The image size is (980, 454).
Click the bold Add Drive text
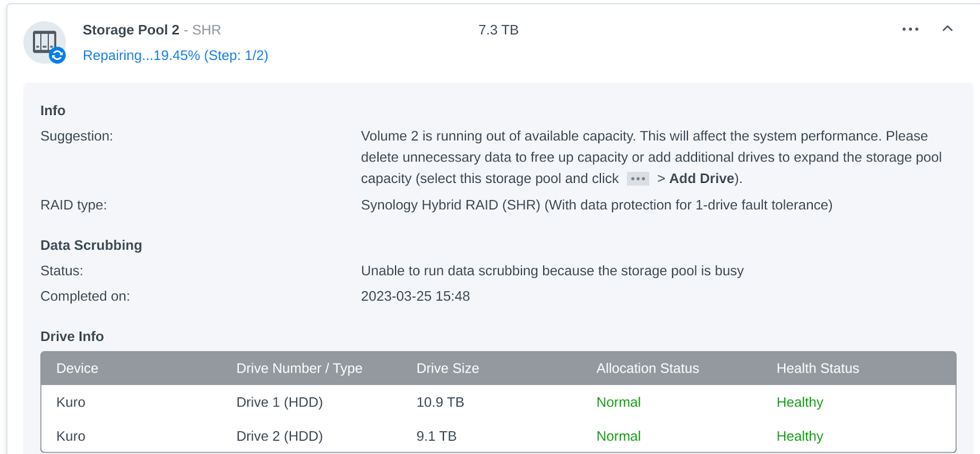702,179
